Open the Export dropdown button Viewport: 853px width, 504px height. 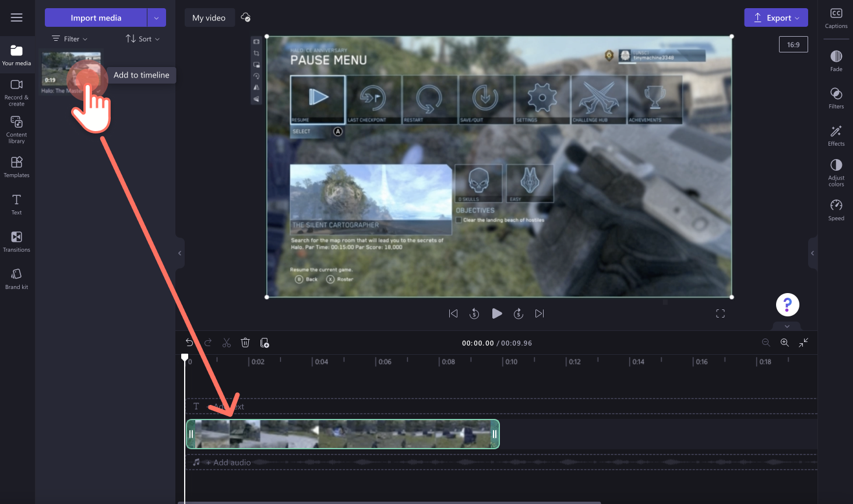tap(776, 17)
